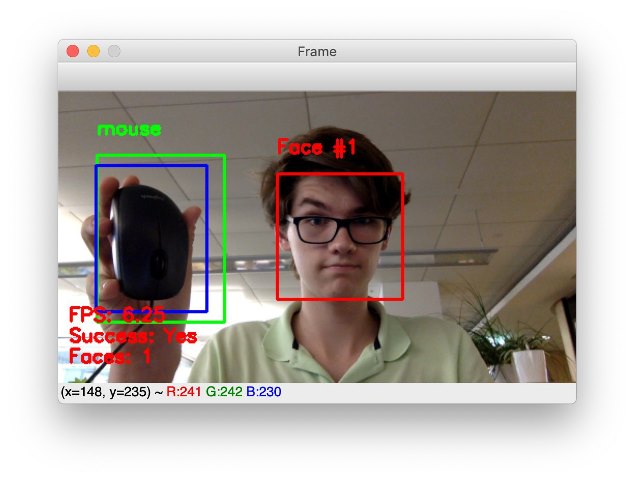Click the 'B:230' status bar value

(264, 391)
